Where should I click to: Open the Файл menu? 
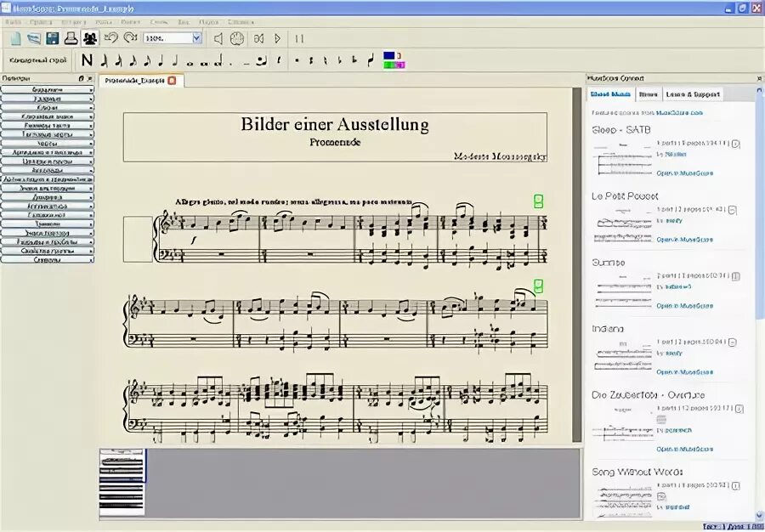click(13, 22)
